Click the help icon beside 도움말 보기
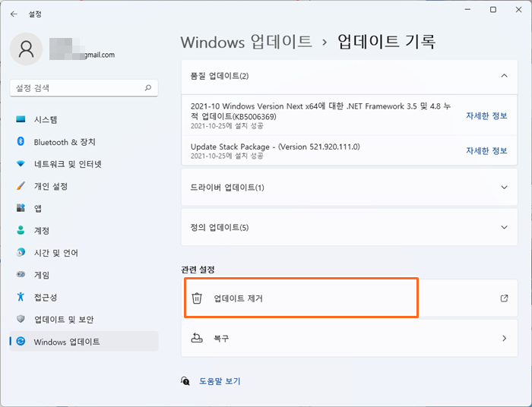 click(x=185, y=381)
